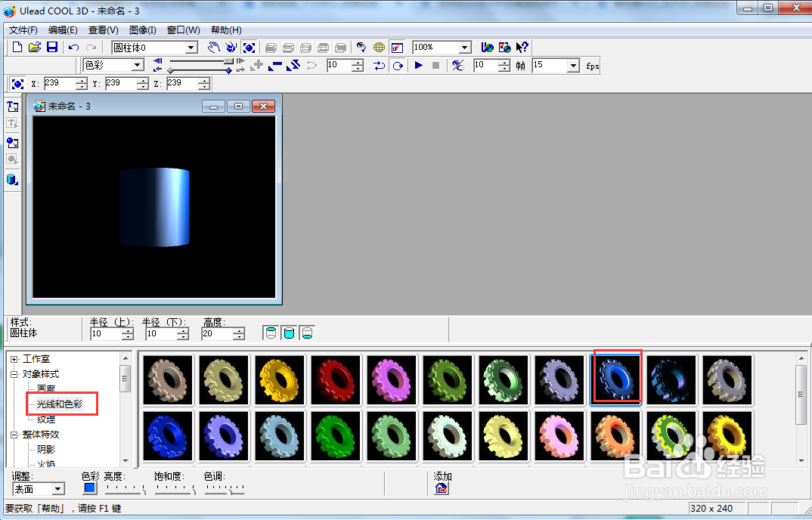Select the Insert Text tool
Viewport: 812px width, 520px height.
[x=12, y=107]
